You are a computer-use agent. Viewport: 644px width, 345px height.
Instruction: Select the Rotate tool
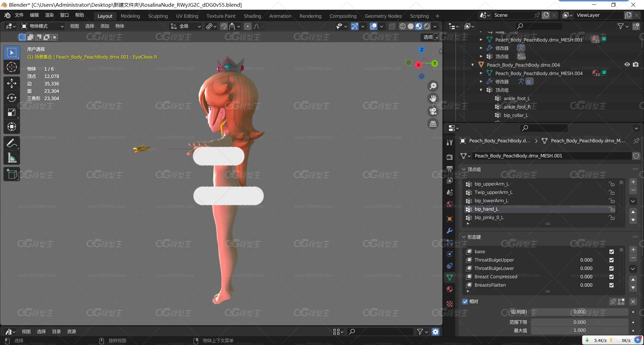point(12,97)
